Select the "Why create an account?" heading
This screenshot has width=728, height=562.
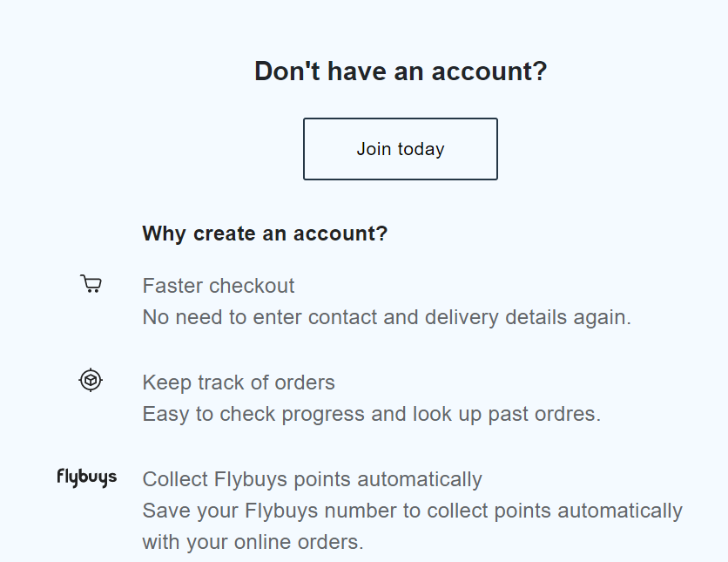click(x=265, y=234)
